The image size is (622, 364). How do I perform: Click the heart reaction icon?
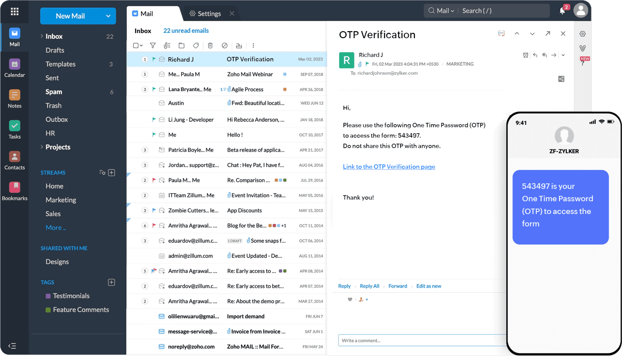pyautogui.click(x=350, y=299)
